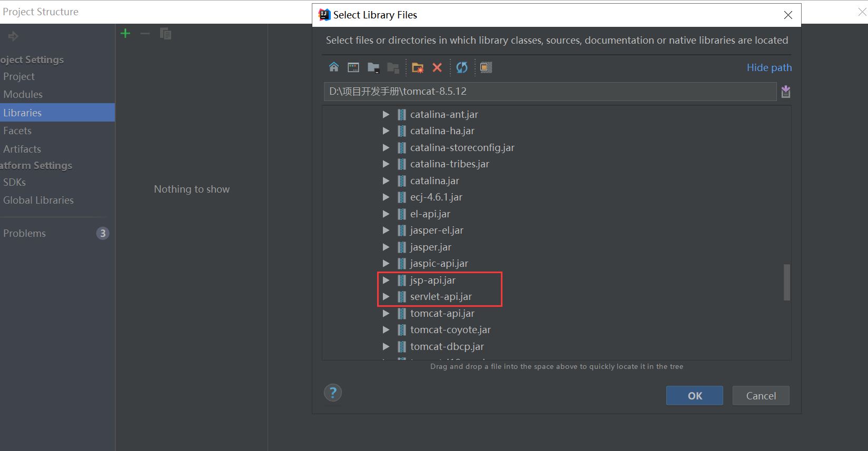This screenshot has height=451, width=868.
Task: Expand catalina-ant.jar node
Action: (x=386, y=115)
